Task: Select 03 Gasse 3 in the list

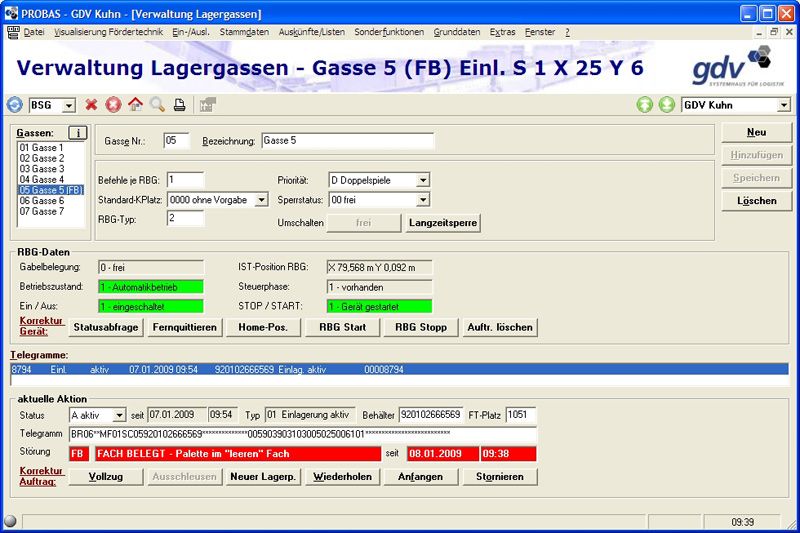Action: 51,169
